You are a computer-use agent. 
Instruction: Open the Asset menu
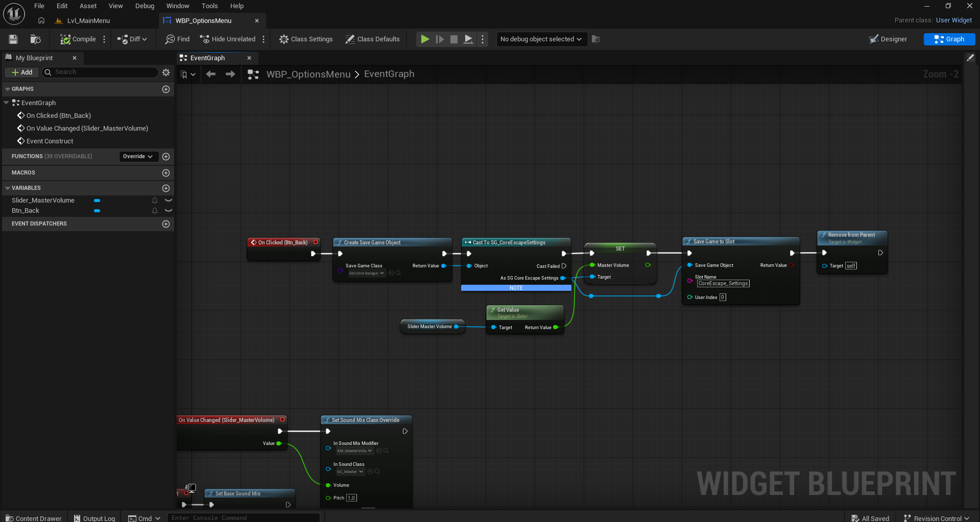pos(88,6)
